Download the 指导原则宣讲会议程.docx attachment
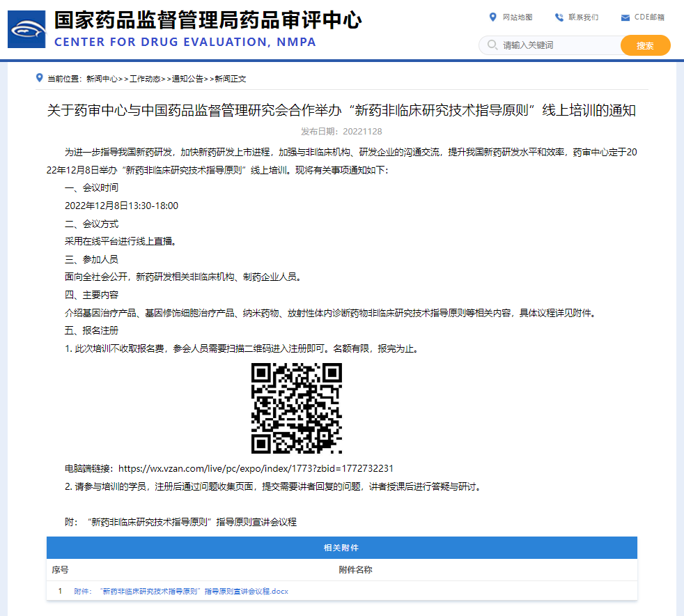The height and width of the screenshot is (616, 684). (x=181, y=592)
